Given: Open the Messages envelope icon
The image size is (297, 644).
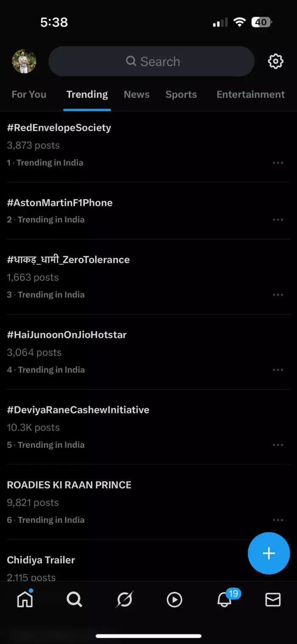Looking at the screenshot, I should pos(273,599).
